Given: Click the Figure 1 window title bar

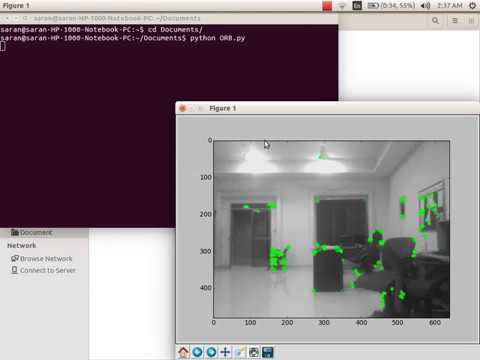Looking at the screenshot, I should tap(327, 108).
